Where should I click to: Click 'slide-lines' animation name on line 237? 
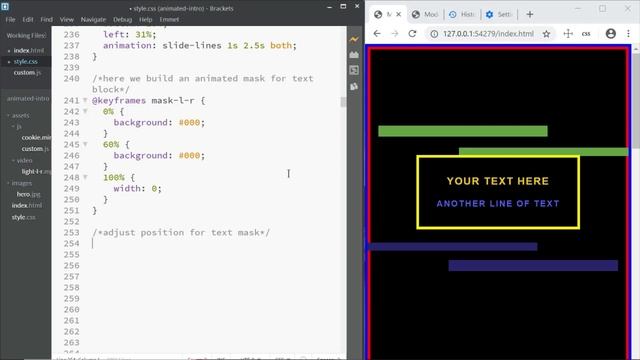[192, 45]
